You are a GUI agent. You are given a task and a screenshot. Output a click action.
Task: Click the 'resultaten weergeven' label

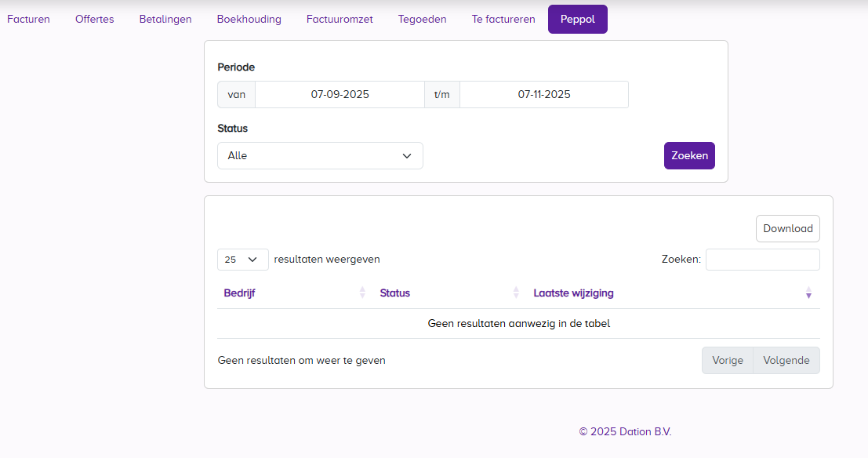click(x=327, y=260)
